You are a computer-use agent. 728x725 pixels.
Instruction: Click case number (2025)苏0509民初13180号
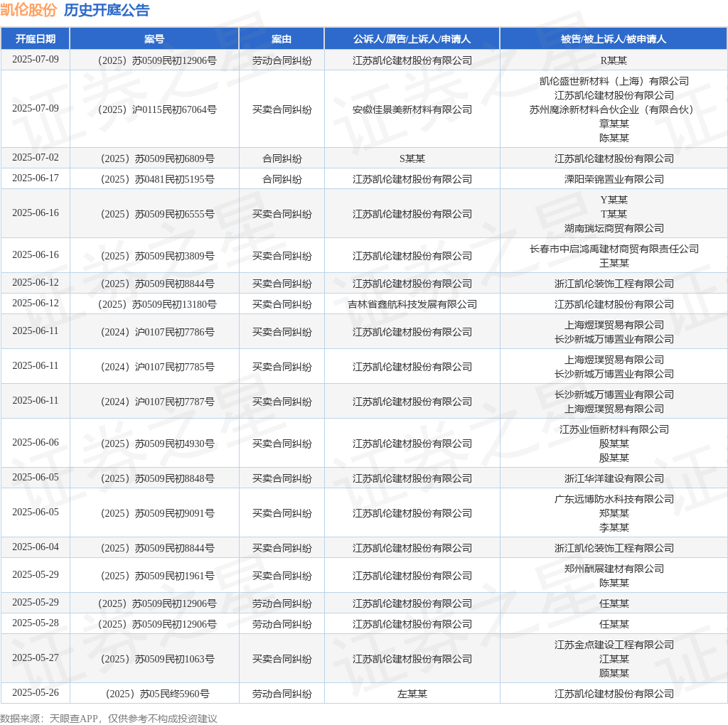tap(157, 304)
